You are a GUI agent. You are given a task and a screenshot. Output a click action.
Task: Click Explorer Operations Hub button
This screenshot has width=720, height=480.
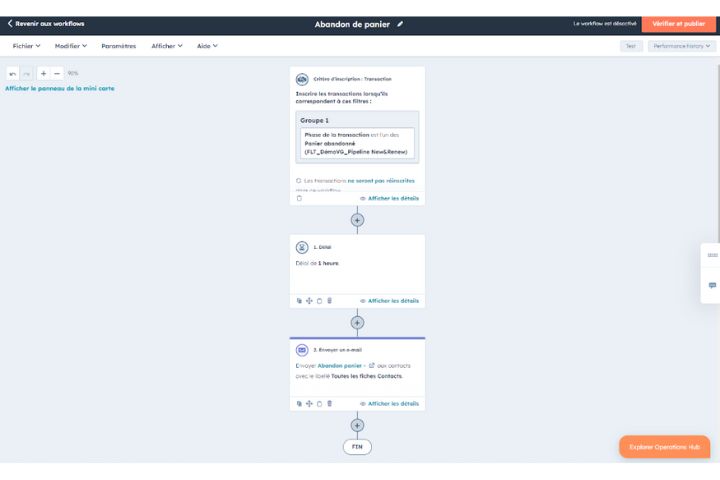point(664,447)
